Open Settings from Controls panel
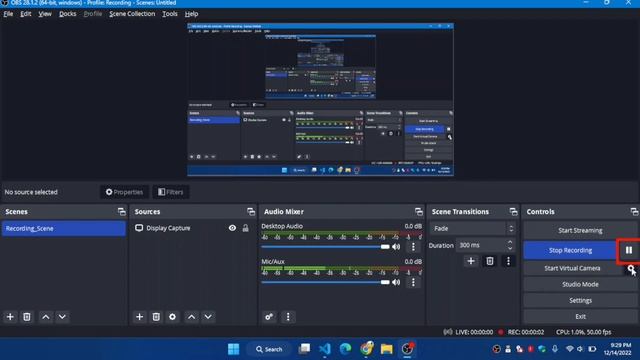Image resolution: width=640 pixels, height=360 pixels. [x=580, y=300]
